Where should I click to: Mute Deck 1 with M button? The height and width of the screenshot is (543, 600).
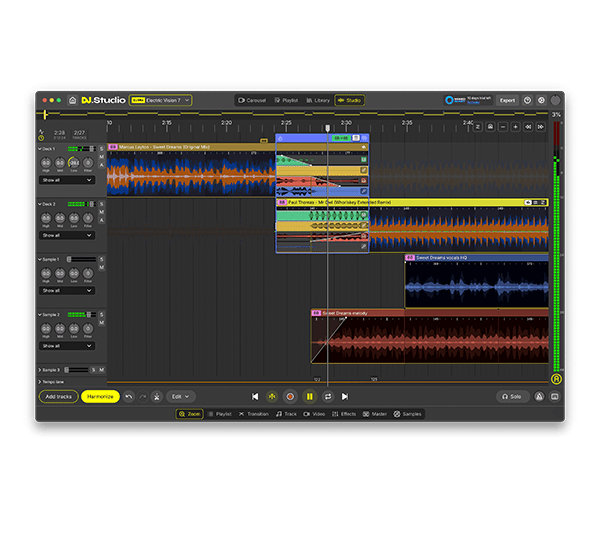101,157
